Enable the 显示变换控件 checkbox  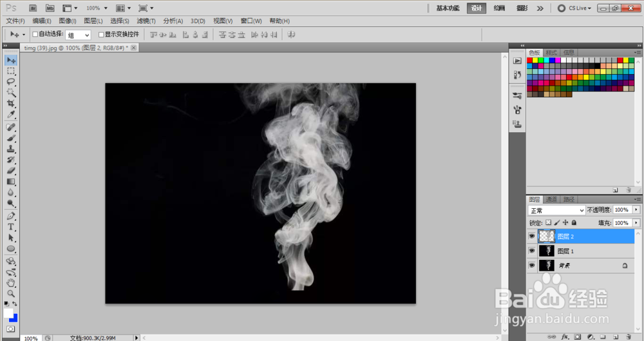pos(101,35)
